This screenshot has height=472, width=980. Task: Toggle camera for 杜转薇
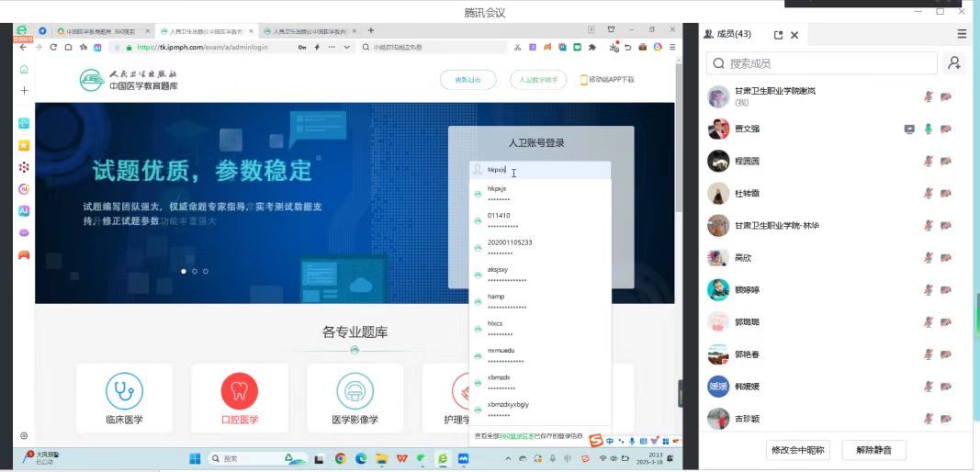945,194
